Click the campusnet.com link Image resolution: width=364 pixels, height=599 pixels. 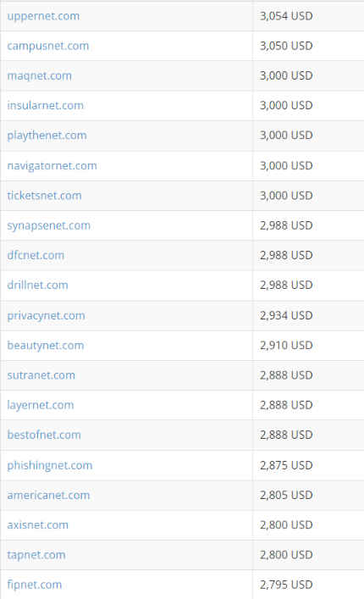[47, 47]
